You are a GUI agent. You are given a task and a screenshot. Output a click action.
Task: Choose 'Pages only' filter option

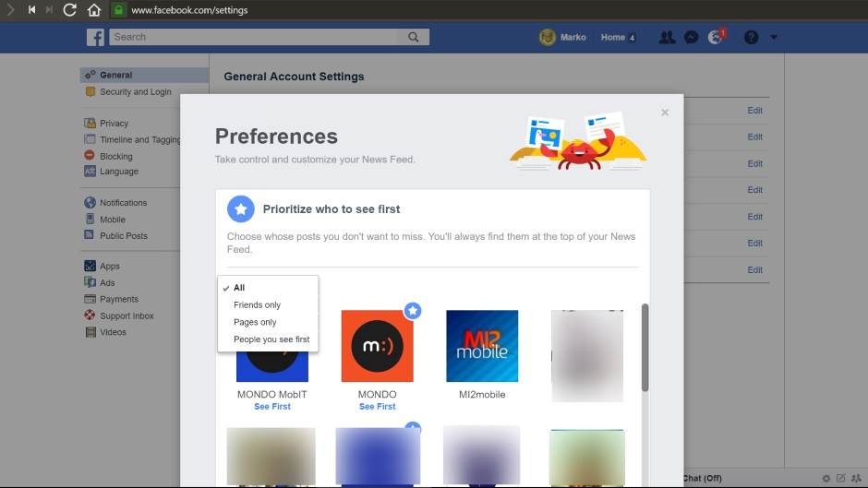click(x=255, y=323)
